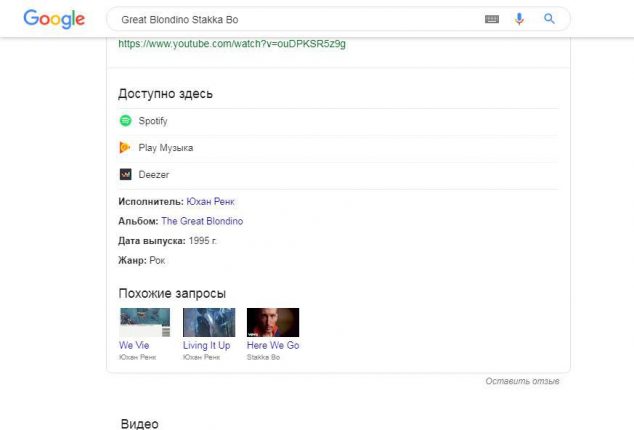
Task: Select the Жанр label
Action: coord(132,261)
